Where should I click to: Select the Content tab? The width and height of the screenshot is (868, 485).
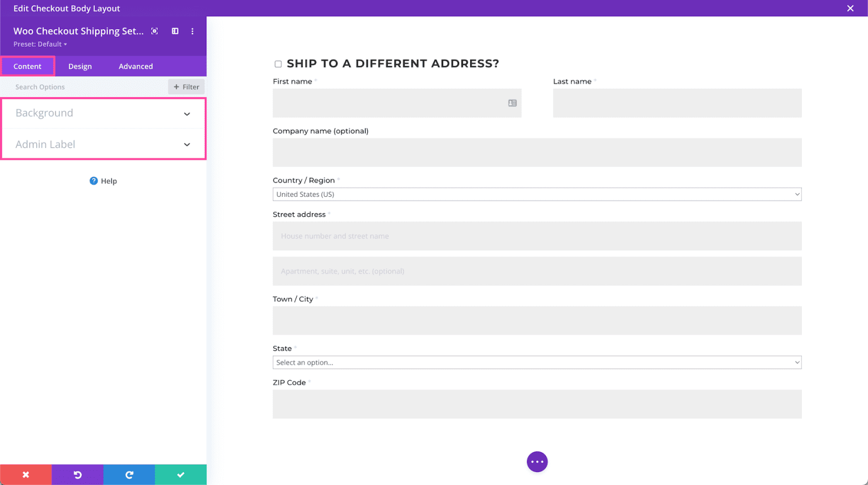28,66
